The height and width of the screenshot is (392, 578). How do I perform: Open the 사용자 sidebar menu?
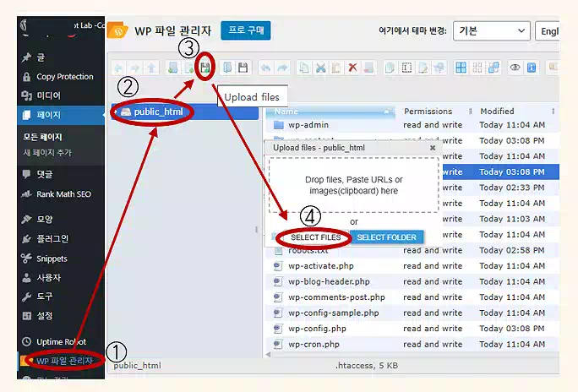pos(61,277)
